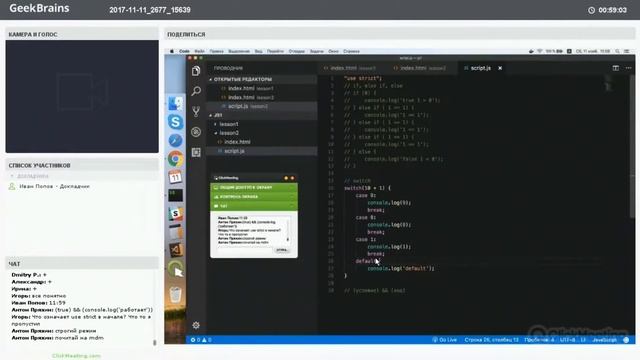Screen dimensions: 640x360
Task: Open the Extensions icon in activity bar
Action: (x=196, y=152)
